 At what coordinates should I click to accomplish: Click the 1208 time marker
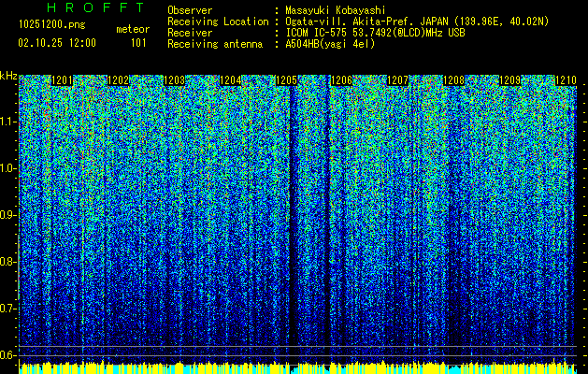click(x=453, y=80)
